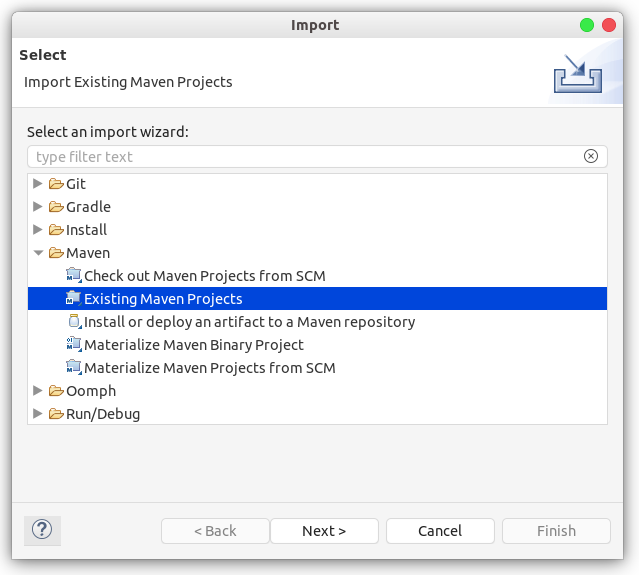Screen dimensions: 639x575
Task: Click the Git folder icon
Action: click(56, 184)
